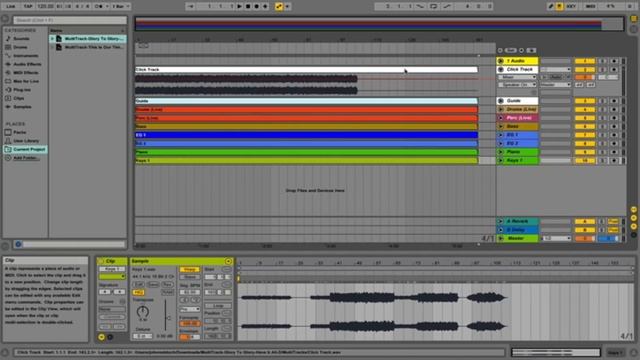Image resolution: width=640 pixels, height=360 pixels.
Task: Open Max for Live category
Action: pyautogui.click(x=26, y=82)
